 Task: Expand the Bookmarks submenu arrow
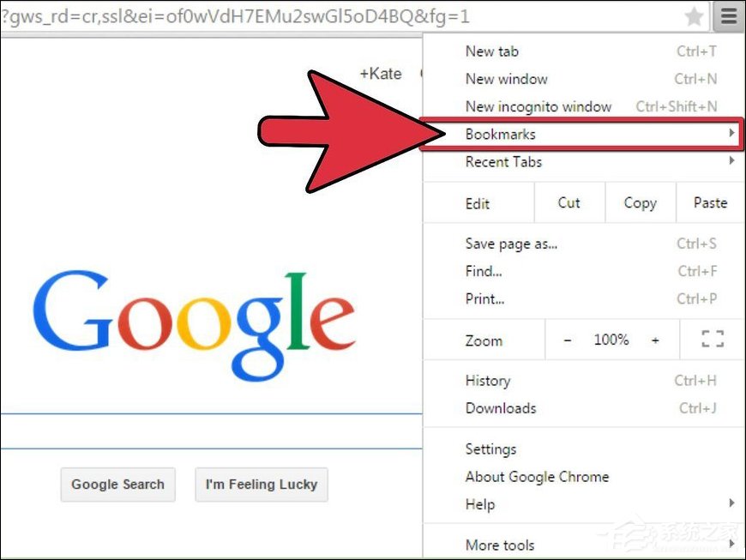pos(731,133)
